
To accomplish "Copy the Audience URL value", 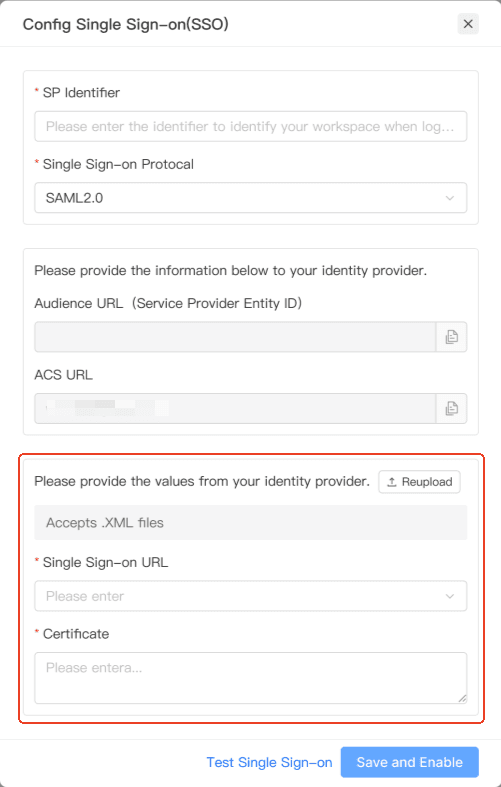I will (x=451, y=337).
